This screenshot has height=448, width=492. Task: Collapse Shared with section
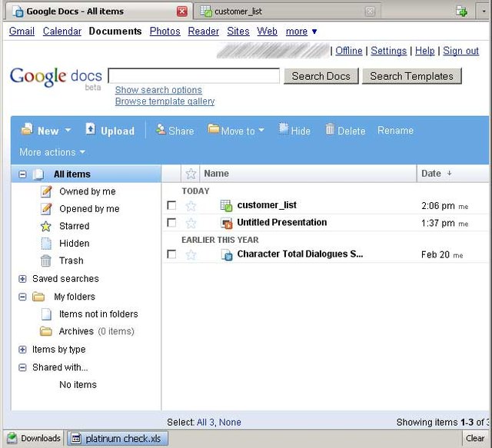tap(22, 367)
